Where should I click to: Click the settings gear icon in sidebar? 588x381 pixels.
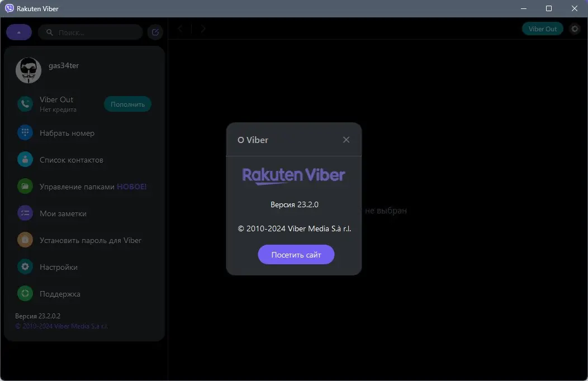[x=25, y=266]
